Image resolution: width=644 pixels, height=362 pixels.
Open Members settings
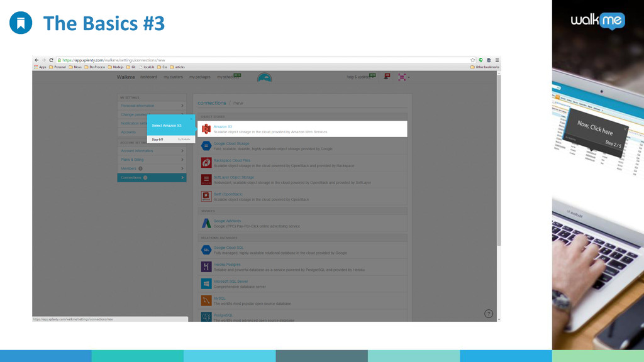tap(152, 168)
